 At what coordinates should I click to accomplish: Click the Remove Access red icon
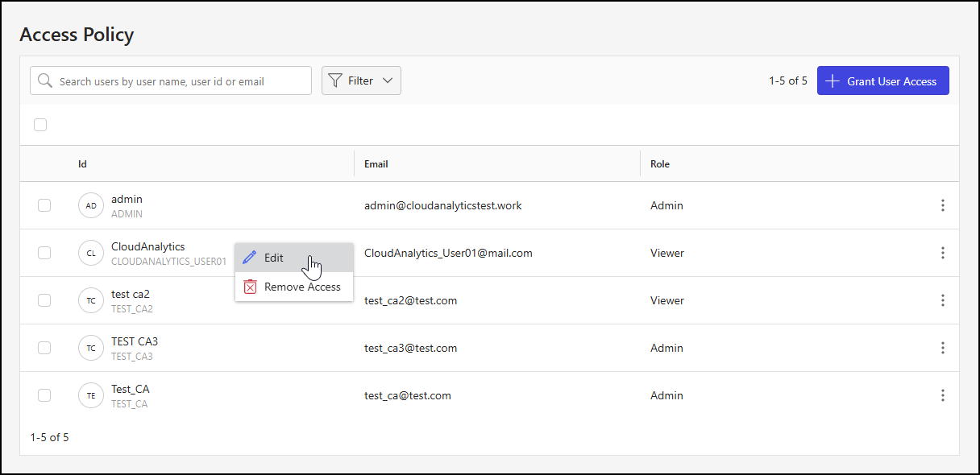click(249, 287)
